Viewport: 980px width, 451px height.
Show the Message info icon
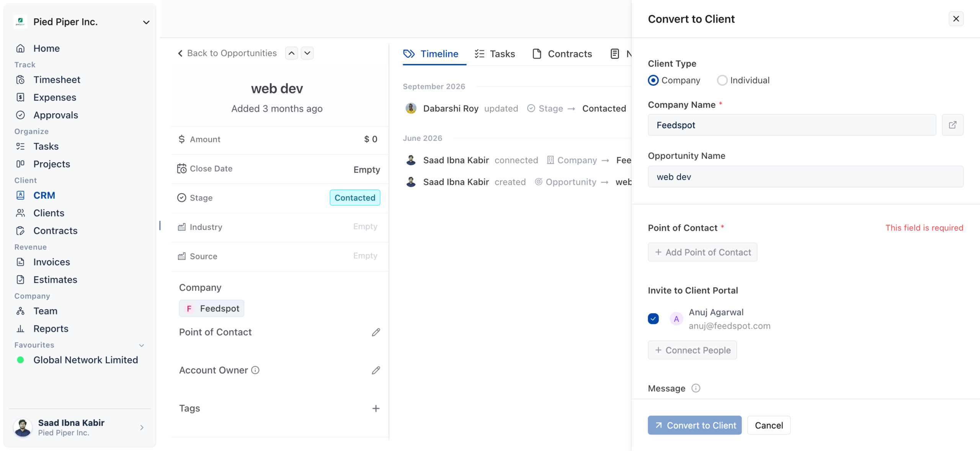tap(696, 388)
